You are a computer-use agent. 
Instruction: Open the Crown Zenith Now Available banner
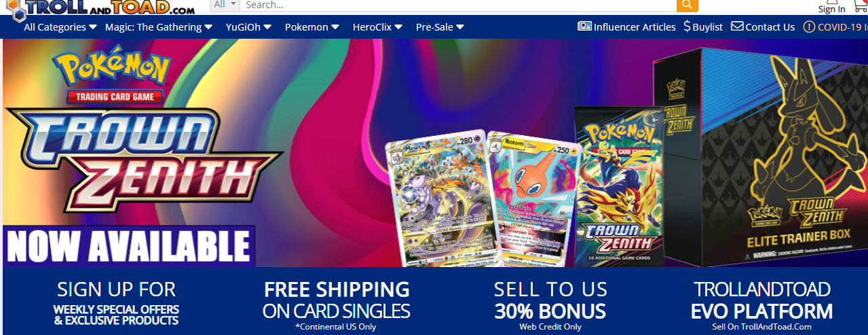434,153
